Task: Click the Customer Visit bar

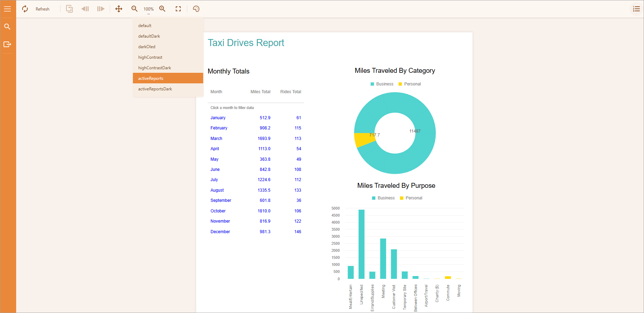Action: 394,264
